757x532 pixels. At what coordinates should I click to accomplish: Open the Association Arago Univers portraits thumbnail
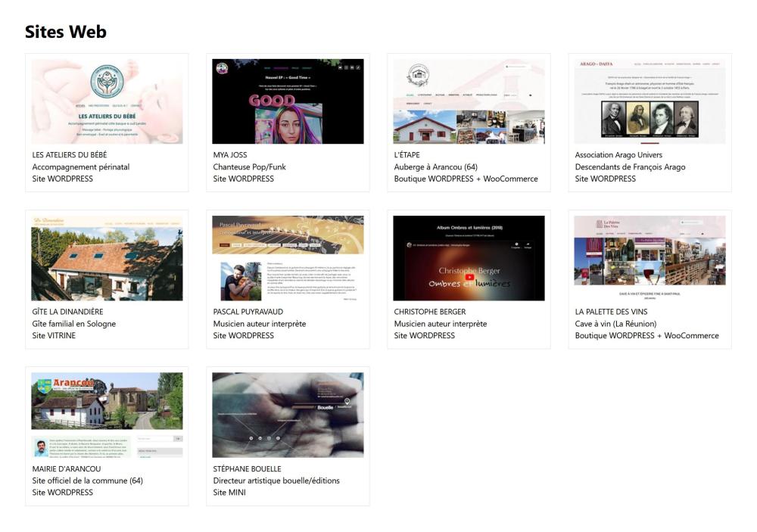point(650,101)
